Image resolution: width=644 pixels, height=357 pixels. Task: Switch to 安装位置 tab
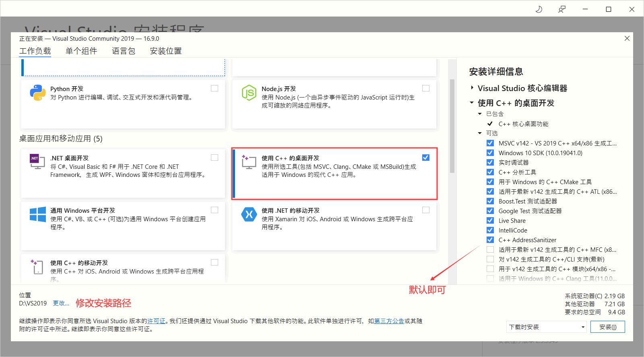tap(166, 51)
